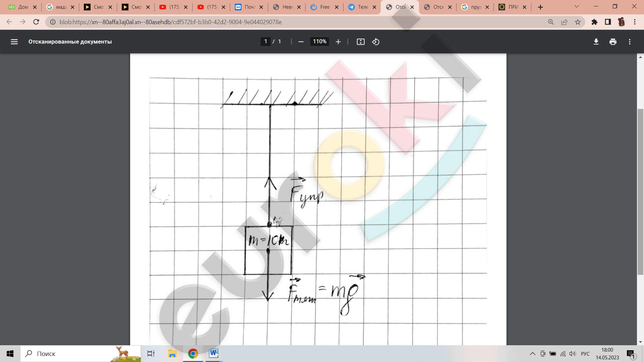This screenshot has height=362, width=644.
Task: Close the active 'Отск' tab
Action: click(412, 7)
